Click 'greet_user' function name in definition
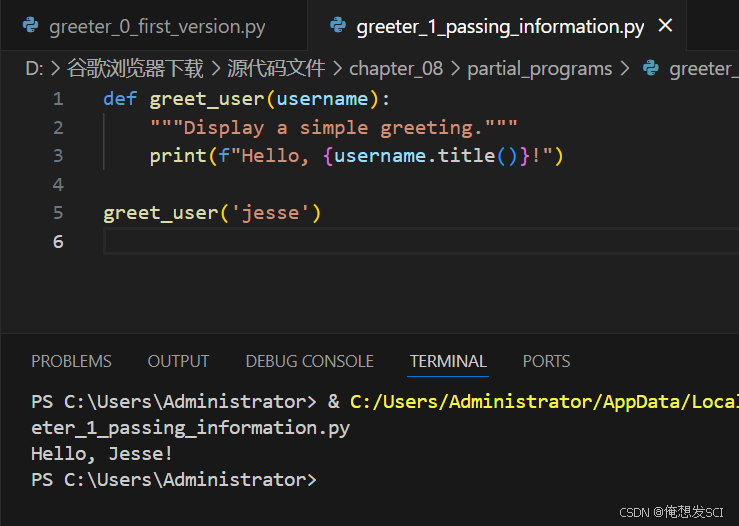 pyautogui.click(x=207, y=99)
